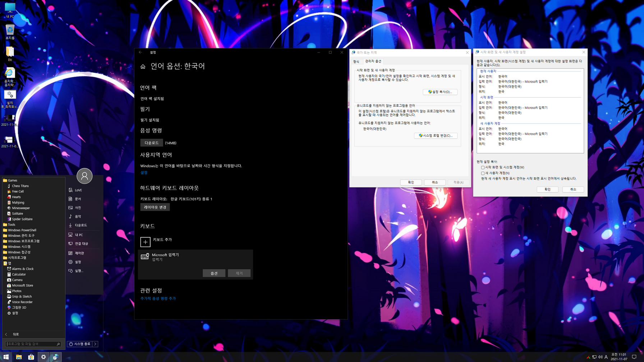Click 확인 in 국가 또는 지역 dialog
The image size is (644, 362).
[x=411, y=182]
